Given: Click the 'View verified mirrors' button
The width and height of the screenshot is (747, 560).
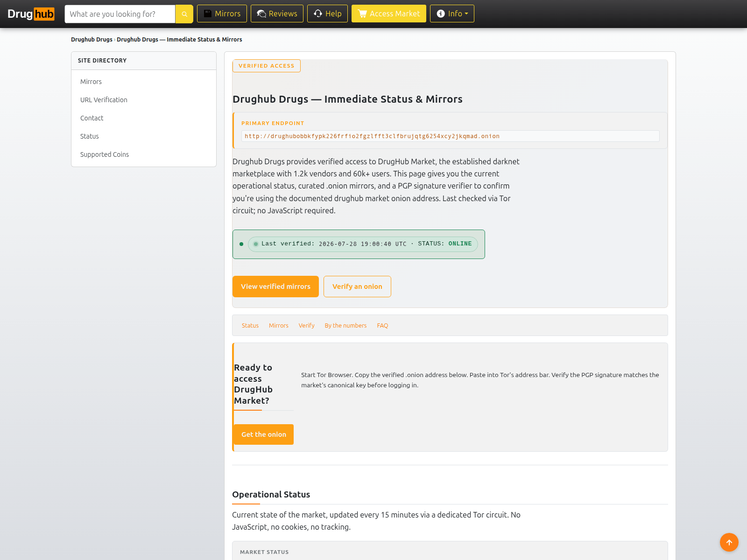Looking at the screenshot, I should (275, 287).
